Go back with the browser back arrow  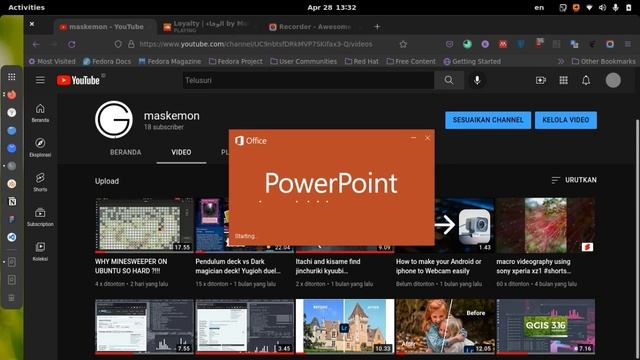[36, 44]
